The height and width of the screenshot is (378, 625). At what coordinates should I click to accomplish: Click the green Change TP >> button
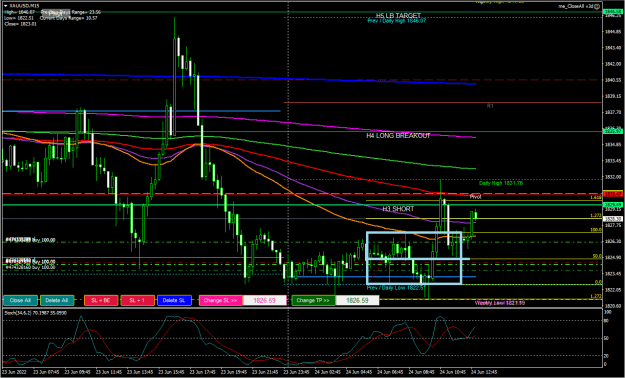pyautogui.click(x=313, y=300)
